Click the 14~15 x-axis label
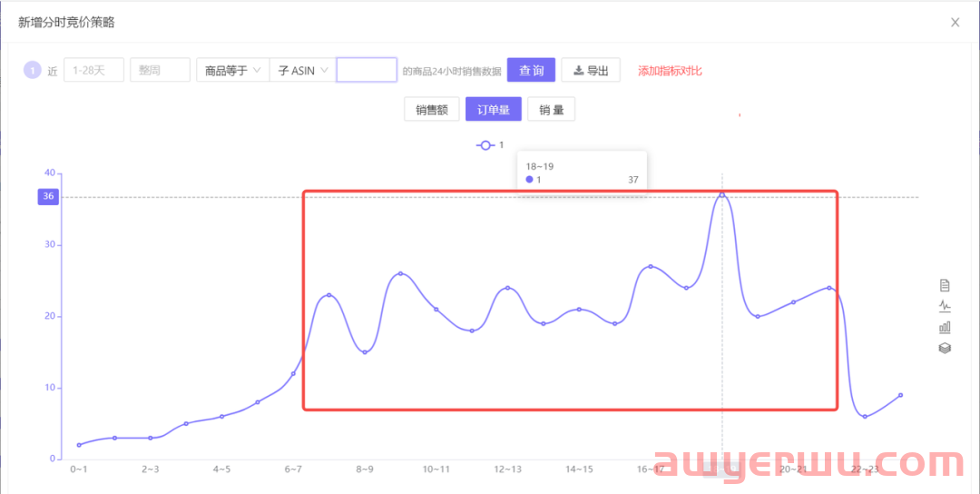The height and width of the screenshot is (494, 980). pyautogui.click(x=579, y=469)
